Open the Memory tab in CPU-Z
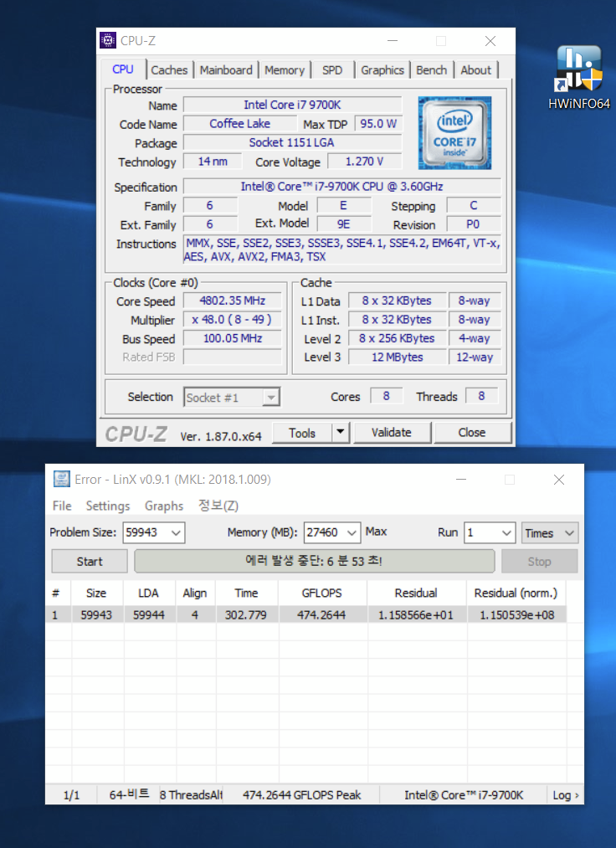Viewport: 616px width, 848px height. point(285,70)
